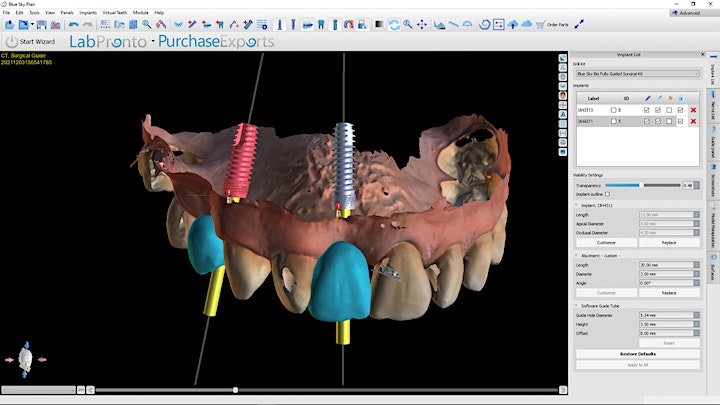
Task: Toggle first visibility checkbox in UH4311 row
Action: (647, 121)
